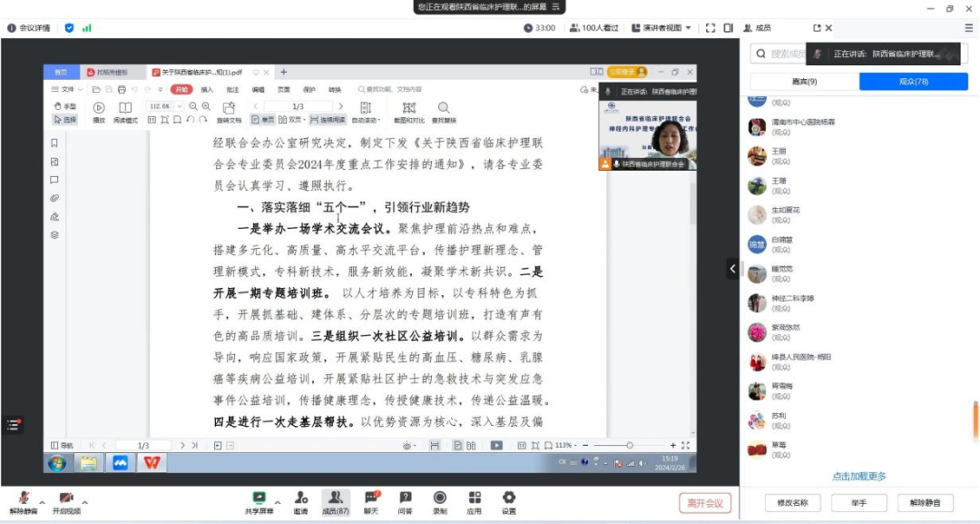980x524 pixels.
Task: Toggle the 成员(87) members panel icon
Action: (336, 502)
